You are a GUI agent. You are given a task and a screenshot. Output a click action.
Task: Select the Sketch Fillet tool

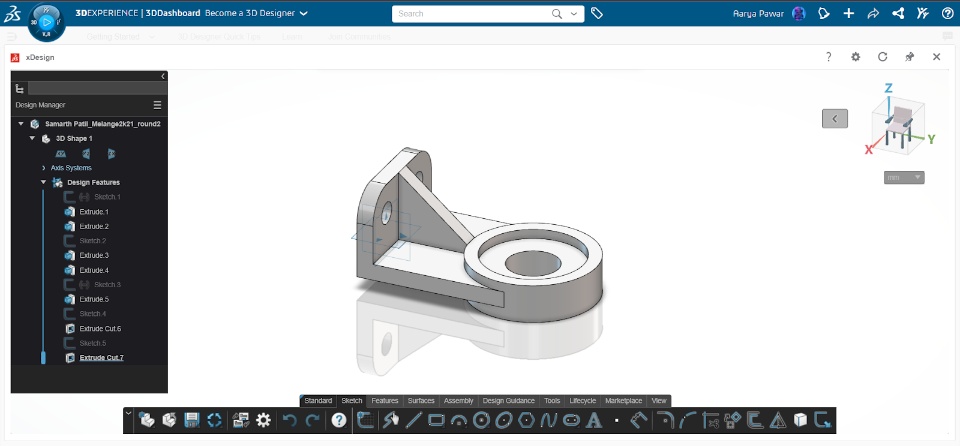[x=664, y=420]
